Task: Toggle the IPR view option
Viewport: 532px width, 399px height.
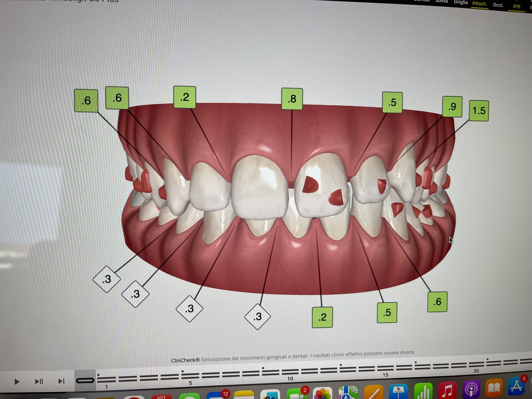Action: [x=516, y=6]
